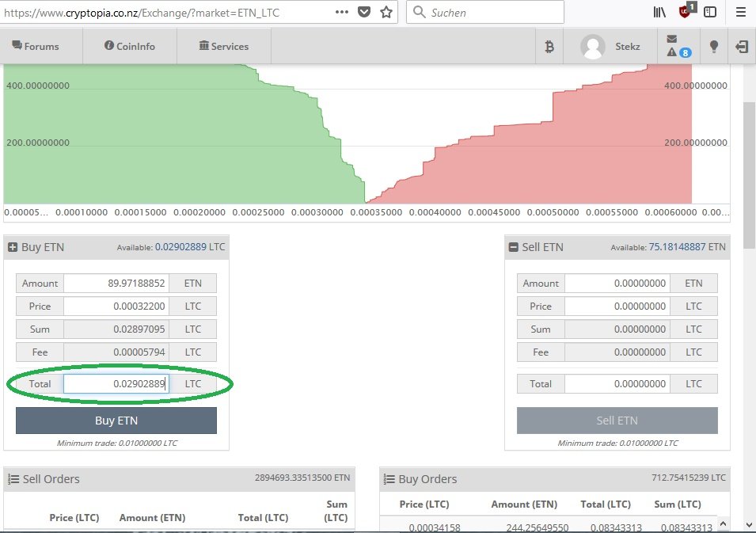Bookmark this page with the star

click(386, 12)
